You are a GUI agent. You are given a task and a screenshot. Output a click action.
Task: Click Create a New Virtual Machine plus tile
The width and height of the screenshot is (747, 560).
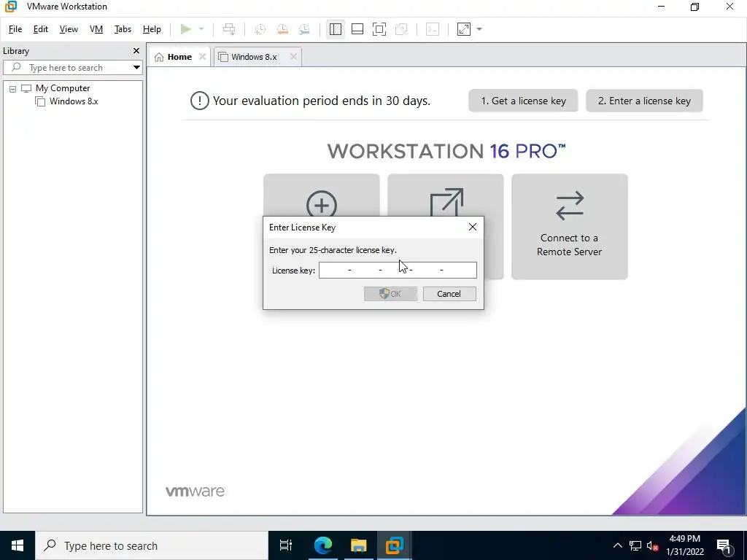coord(322,195)
